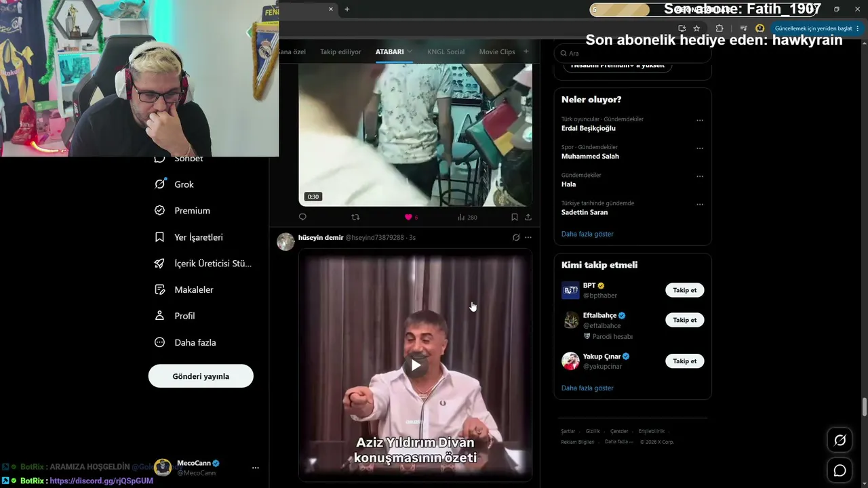Screen dimensions: 868x488
Task: Open MecoCann account menu dots
Action: click(x=256, y=468)
